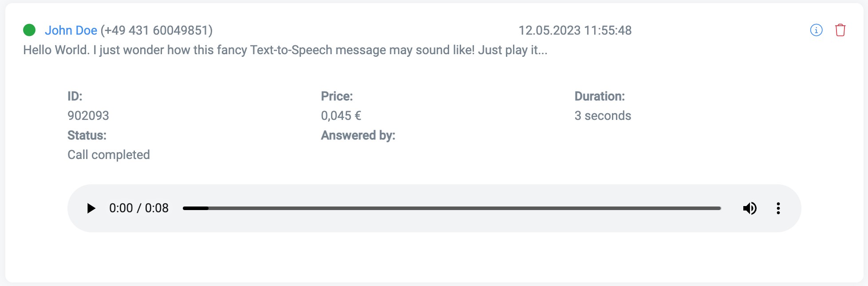868x286 pixels.
Task: Click the Price label
Action: [337, 96]
